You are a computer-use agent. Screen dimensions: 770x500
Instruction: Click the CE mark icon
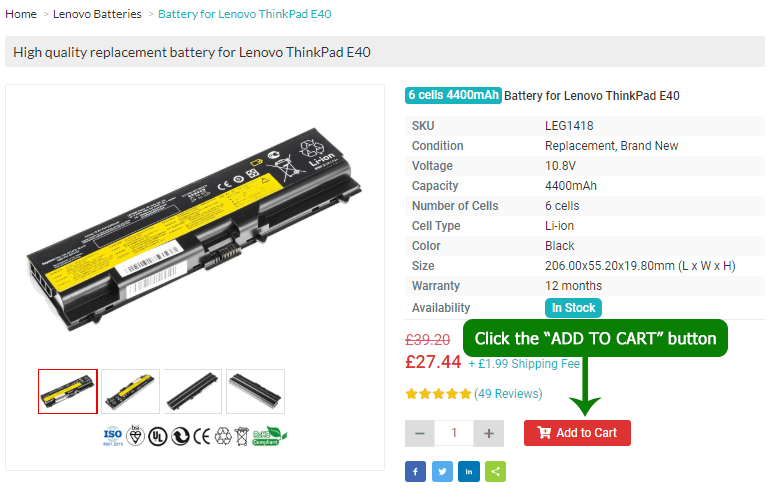point(202,435)
